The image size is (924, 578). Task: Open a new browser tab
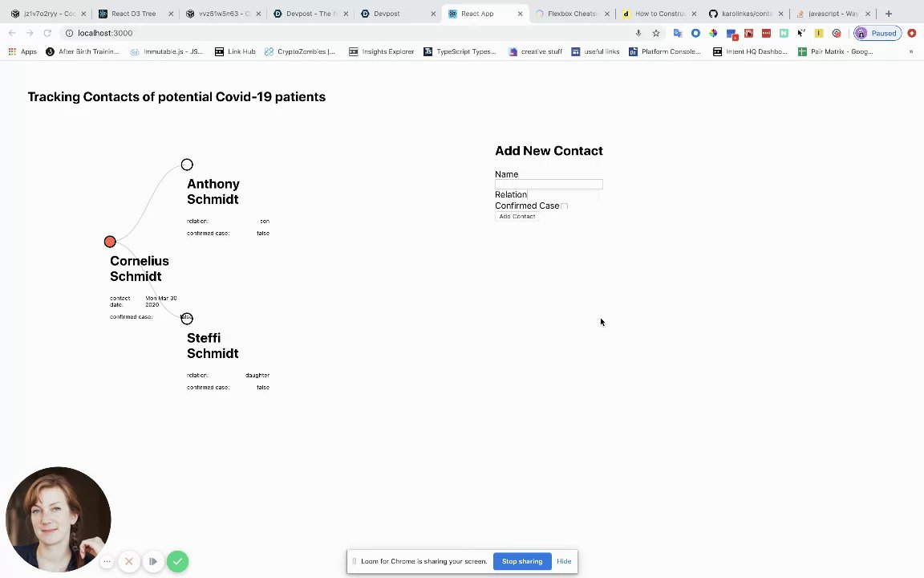pos(888,14)
